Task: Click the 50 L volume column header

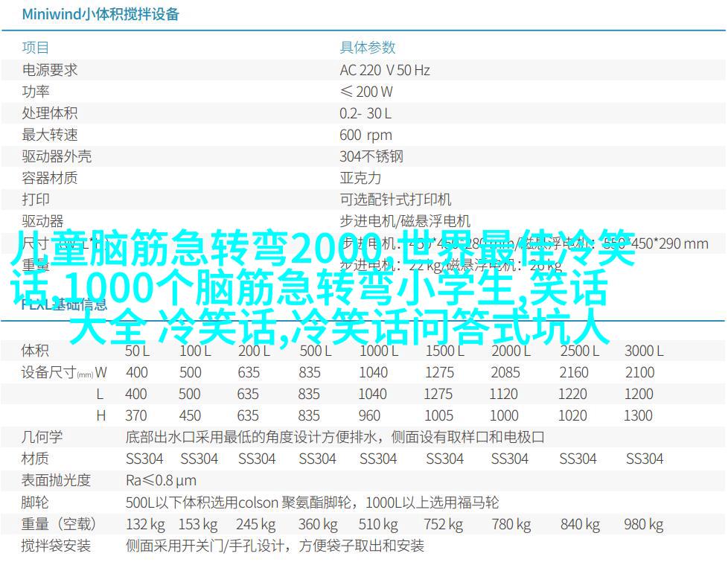Action: pos(137,351)
